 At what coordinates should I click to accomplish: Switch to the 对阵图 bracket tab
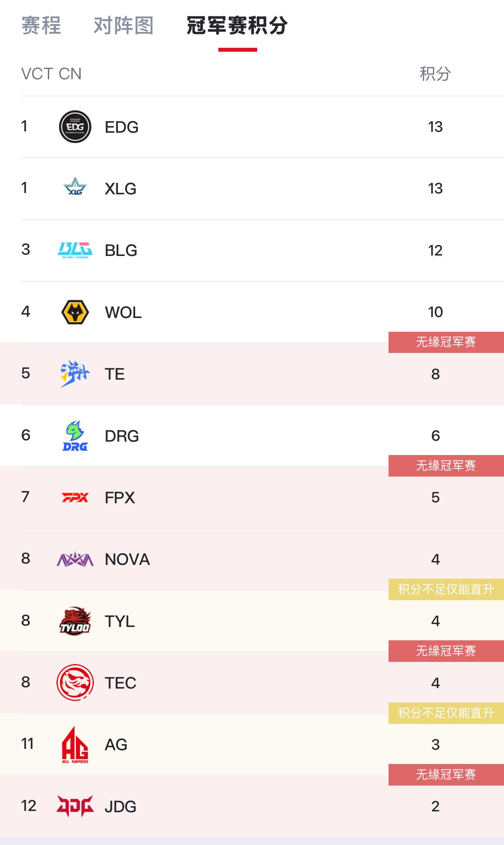[x=124, y=25]
